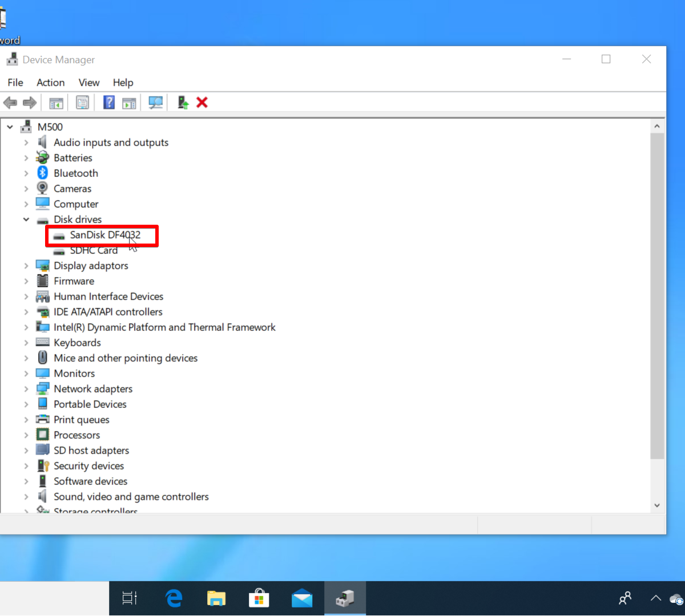Viewport: 685px width, 616px height.
Task: Click the Update device driver toolbar icon
Action: [183, 103]
